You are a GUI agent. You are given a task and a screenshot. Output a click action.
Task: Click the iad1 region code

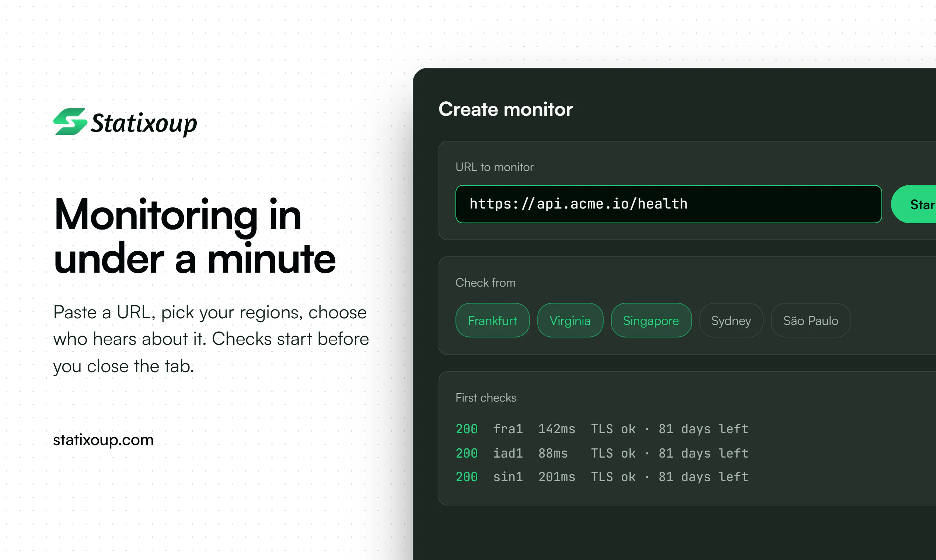508,453
